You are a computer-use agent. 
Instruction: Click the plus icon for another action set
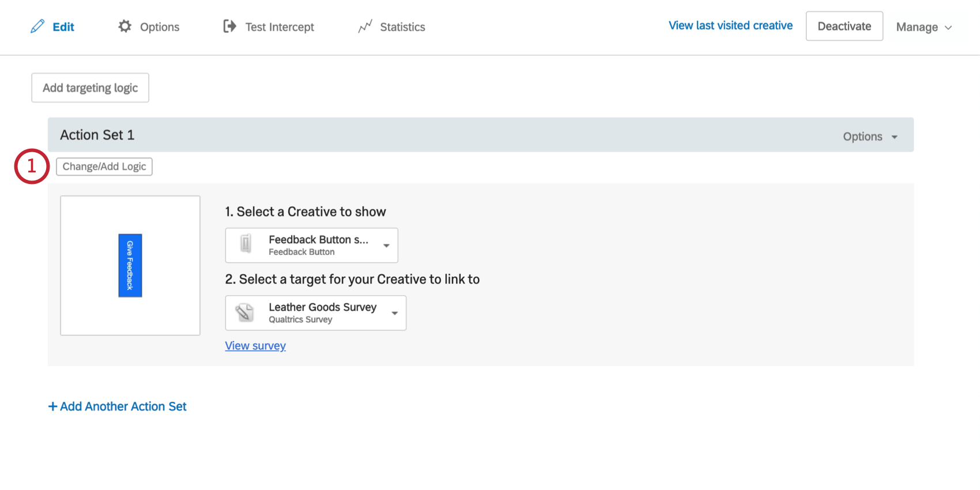pos(52,406)
